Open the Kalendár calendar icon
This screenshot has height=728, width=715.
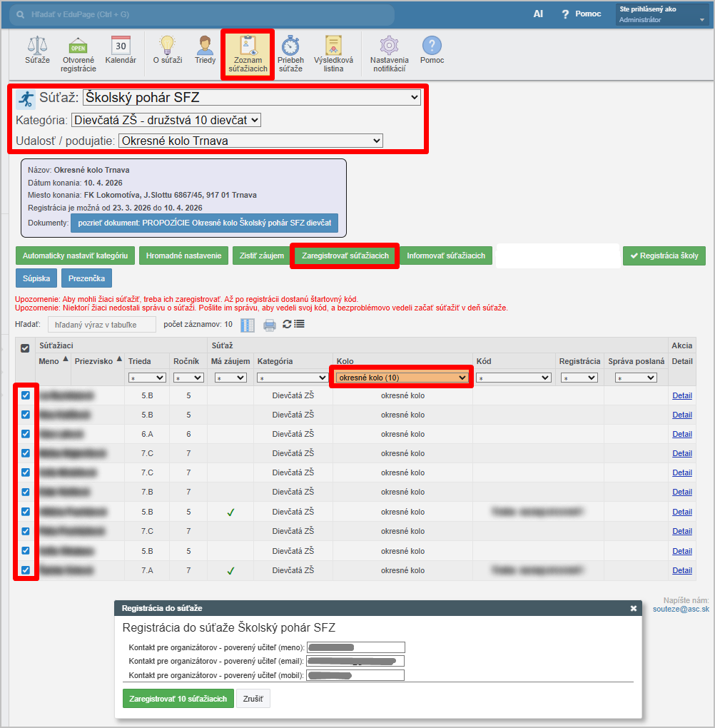click(x=121, y=46)
